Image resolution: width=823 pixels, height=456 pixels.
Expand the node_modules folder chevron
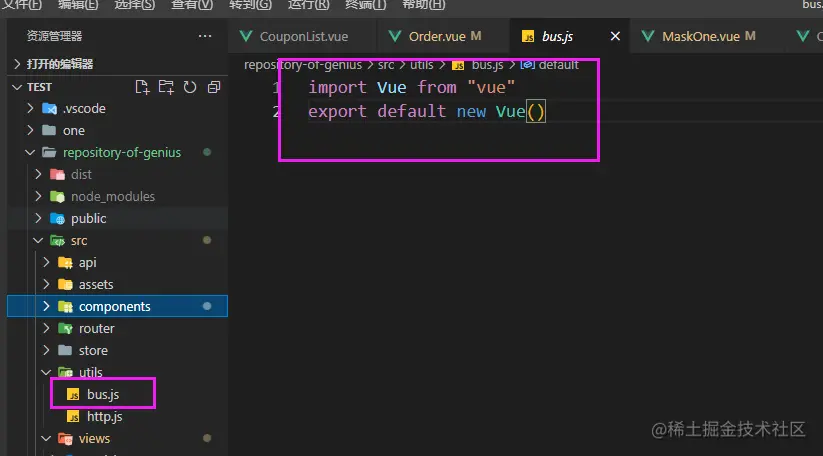pyautogui.click(x=38, y=196)
